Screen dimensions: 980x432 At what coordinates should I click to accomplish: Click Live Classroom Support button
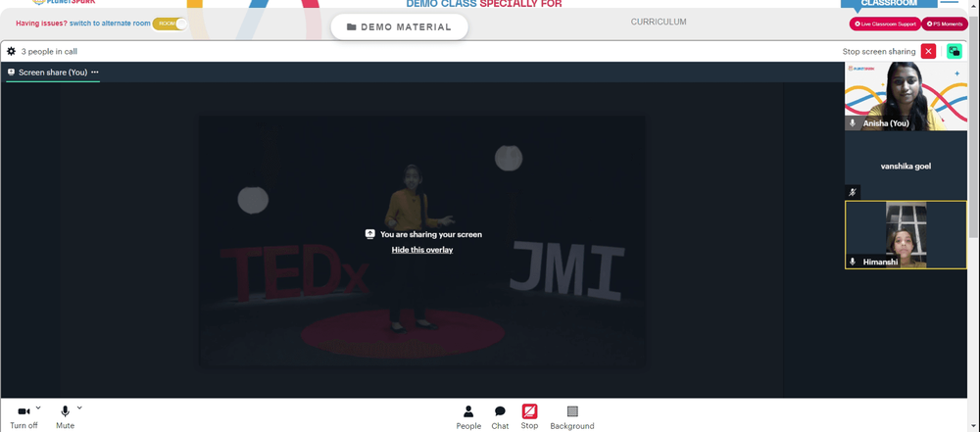(x=885, y=24)
